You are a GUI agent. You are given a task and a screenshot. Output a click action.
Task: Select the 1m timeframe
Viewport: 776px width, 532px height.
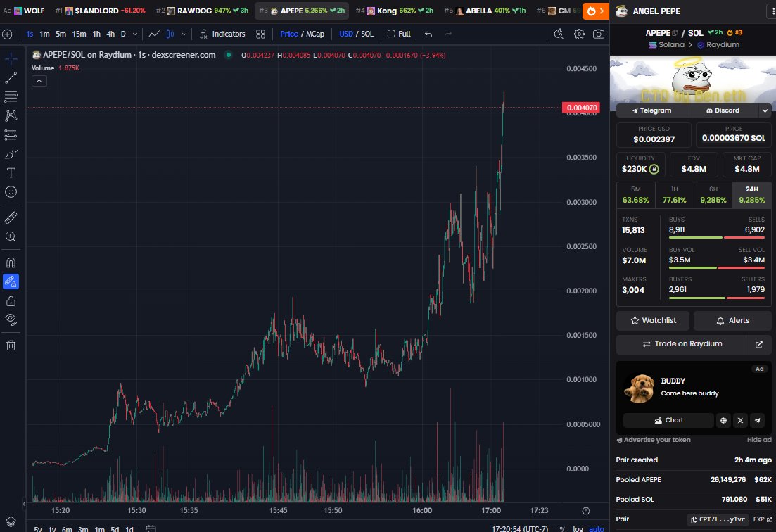click(44, 34)
